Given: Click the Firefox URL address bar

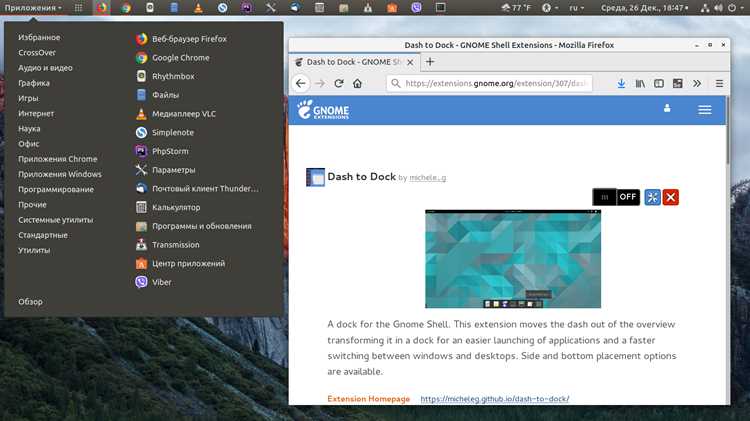Looking at the screenshot, I should [489, 83].
